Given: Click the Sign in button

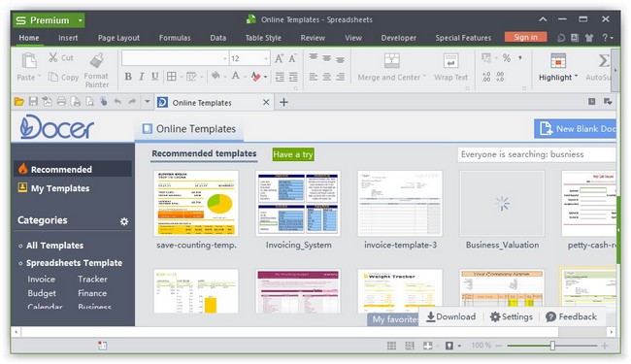Looking at the screenshot, I should [x=525, y=37].
